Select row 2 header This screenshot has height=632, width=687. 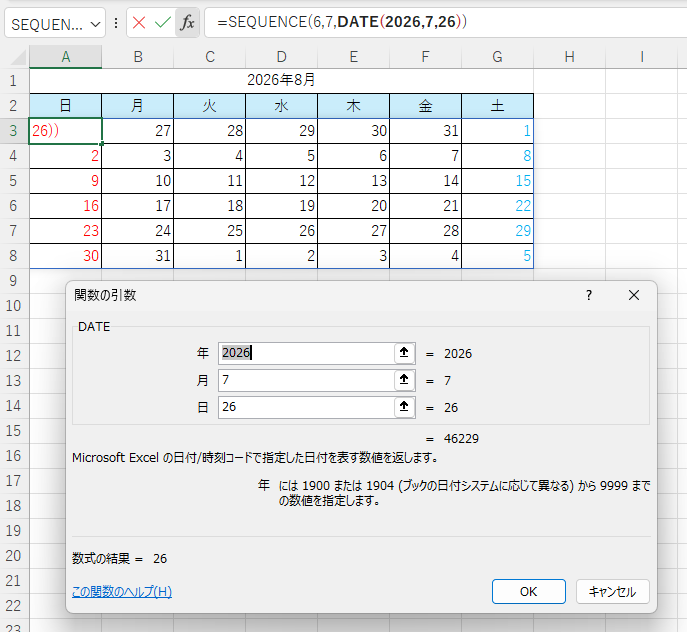point(14,106)
